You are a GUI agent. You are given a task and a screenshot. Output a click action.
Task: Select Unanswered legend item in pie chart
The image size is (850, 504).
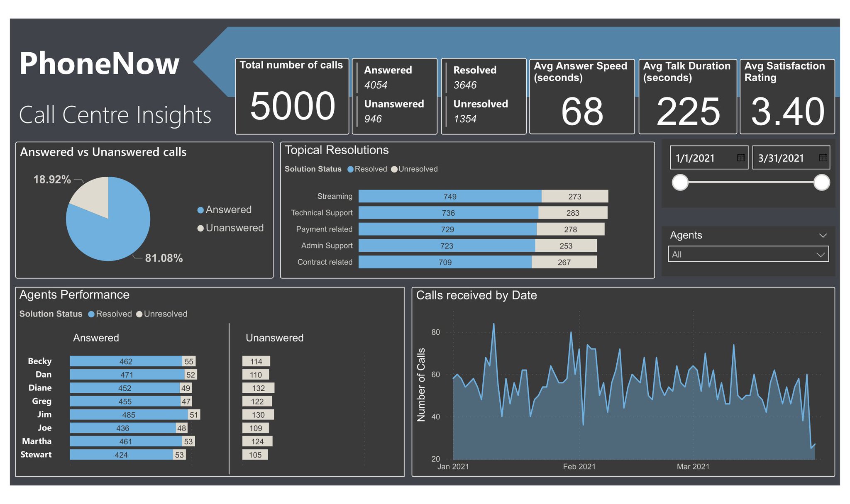click(x=230, y=228)
